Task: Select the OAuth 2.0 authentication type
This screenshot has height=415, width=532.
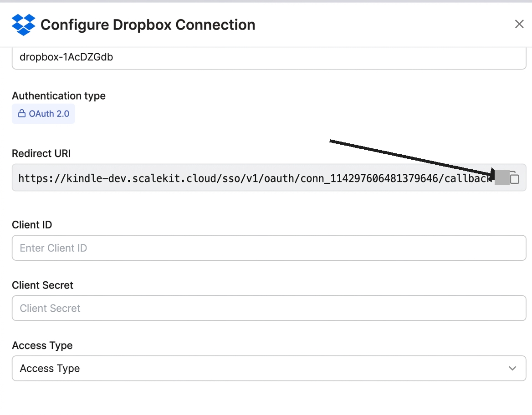Action: point(43,114)
